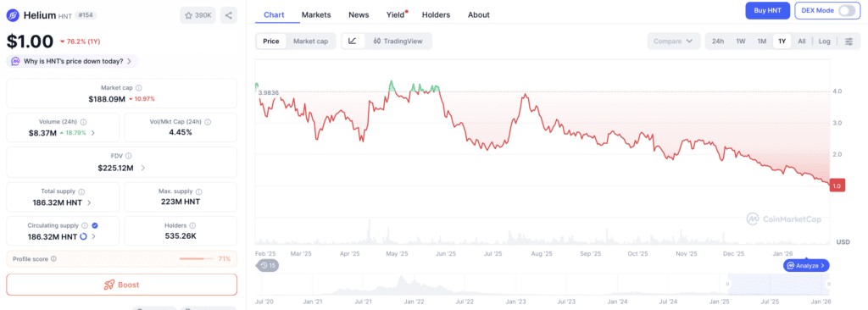Screen dimensions: 868x310
Task: Click the AI icon beside price question
Action: pyautogui.click(x=16, y=62)
